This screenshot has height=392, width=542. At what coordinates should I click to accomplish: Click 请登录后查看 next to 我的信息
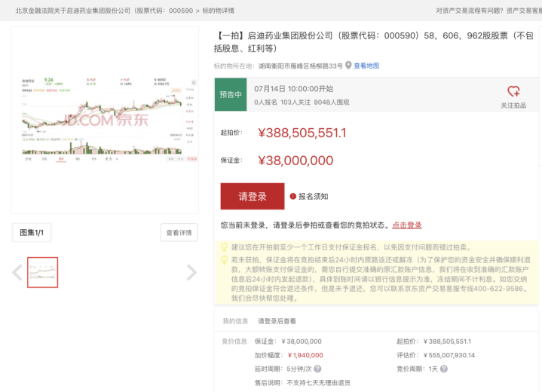(x=277, y=321)
